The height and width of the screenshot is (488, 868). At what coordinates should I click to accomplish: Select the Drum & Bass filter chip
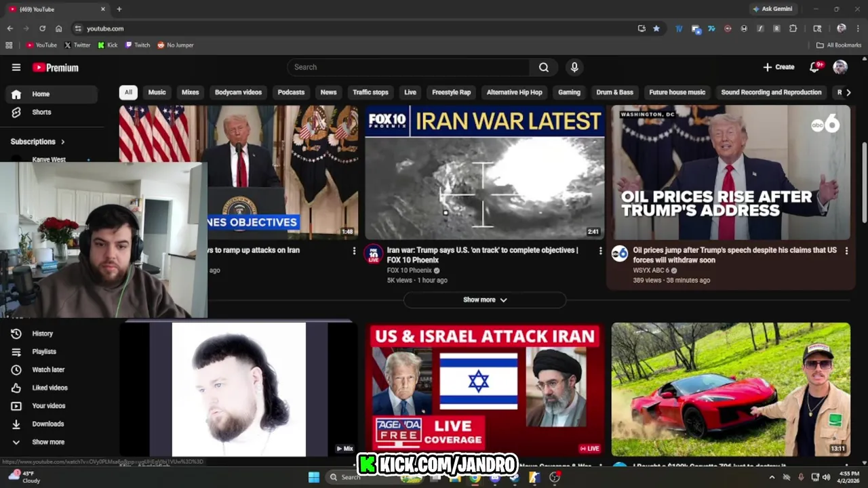614,92
